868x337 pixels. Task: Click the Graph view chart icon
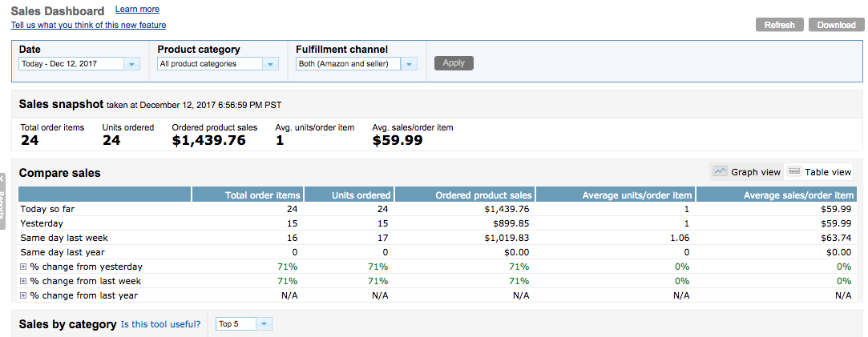point(721,171)
